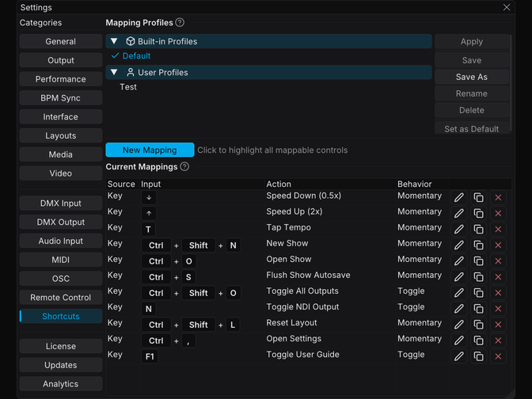This screenshot has height=399, width=532.
Task: Copy the New Show mapping
Action: click(x=478, y=245)
